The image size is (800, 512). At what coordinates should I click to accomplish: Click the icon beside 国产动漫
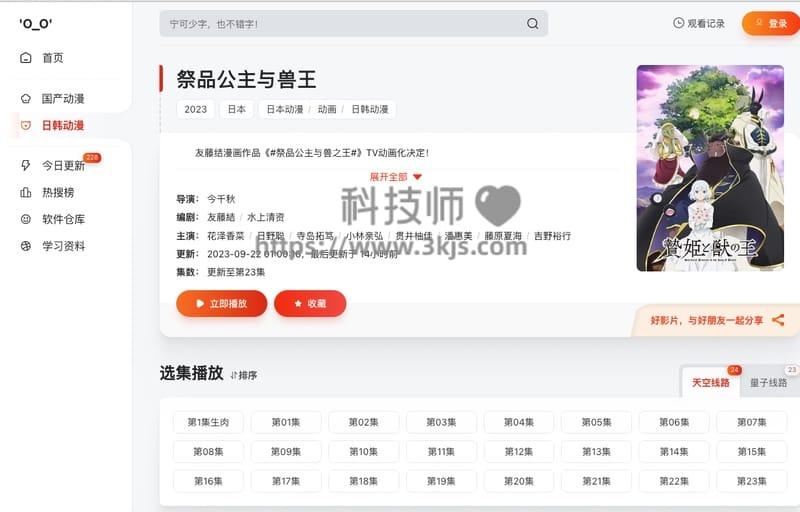coord(26,98)
